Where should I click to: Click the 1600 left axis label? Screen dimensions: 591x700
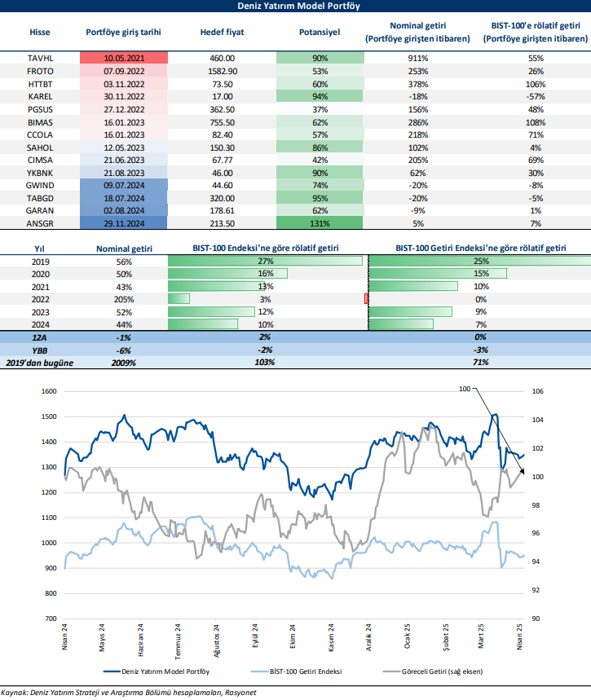pyautogui.click(x=50, y=392)
